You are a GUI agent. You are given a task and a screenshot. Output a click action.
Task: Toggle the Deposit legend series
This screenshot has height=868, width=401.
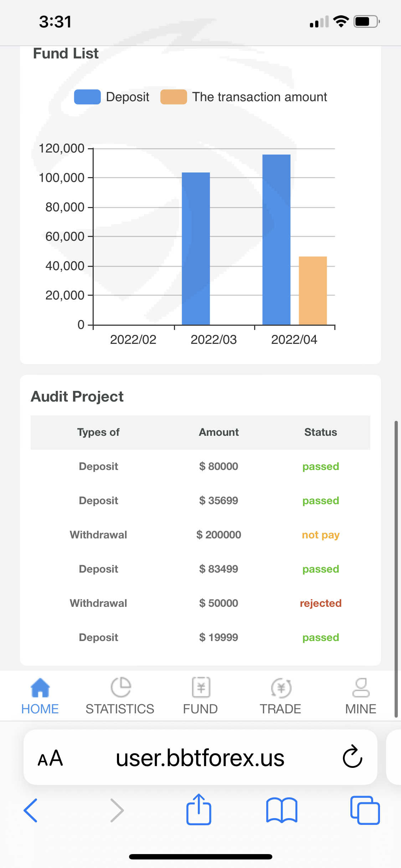tap(112, 97)
